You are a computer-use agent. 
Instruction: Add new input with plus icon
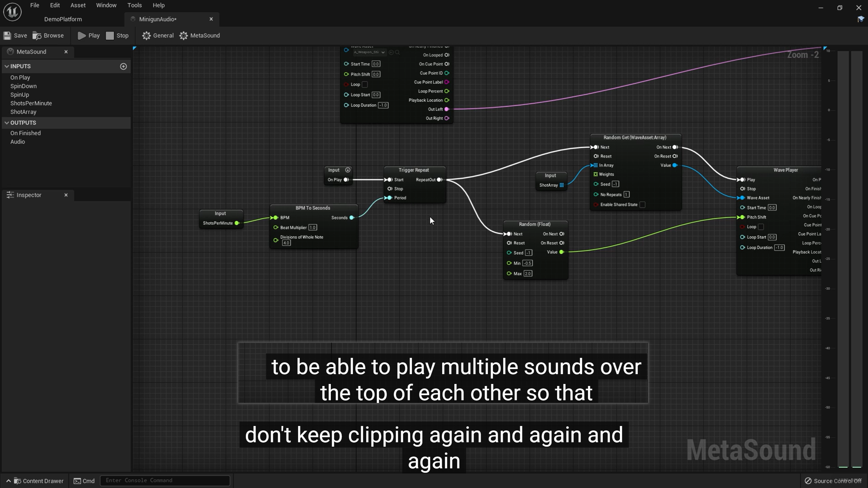pos(123,66)
